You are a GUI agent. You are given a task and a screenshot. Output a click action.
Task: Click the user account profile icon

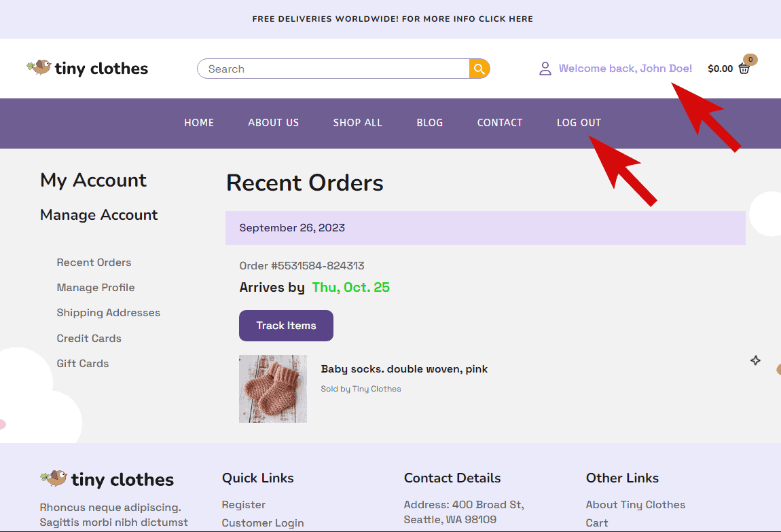pos(545,69)
